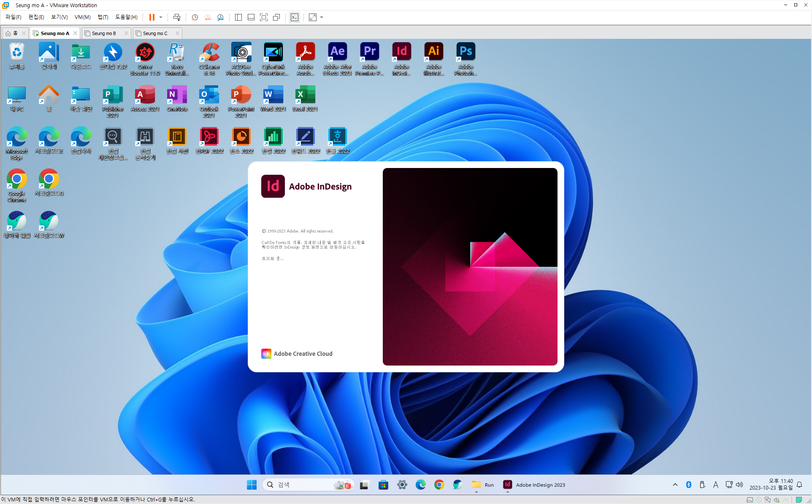Click the Windows Start button
This screenshot has height=504, width=812.
pos(252,485)
